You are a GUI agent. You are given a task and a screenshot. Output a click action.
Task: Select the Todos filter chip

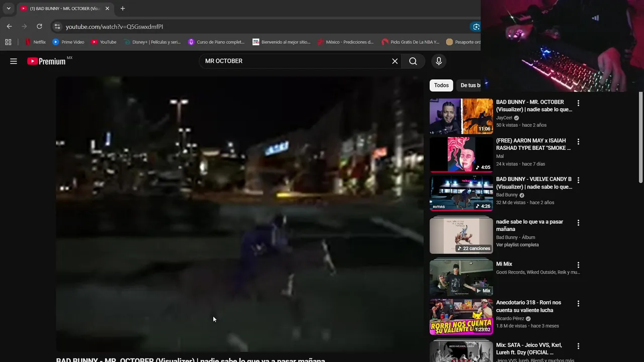(x=441, y=85)
